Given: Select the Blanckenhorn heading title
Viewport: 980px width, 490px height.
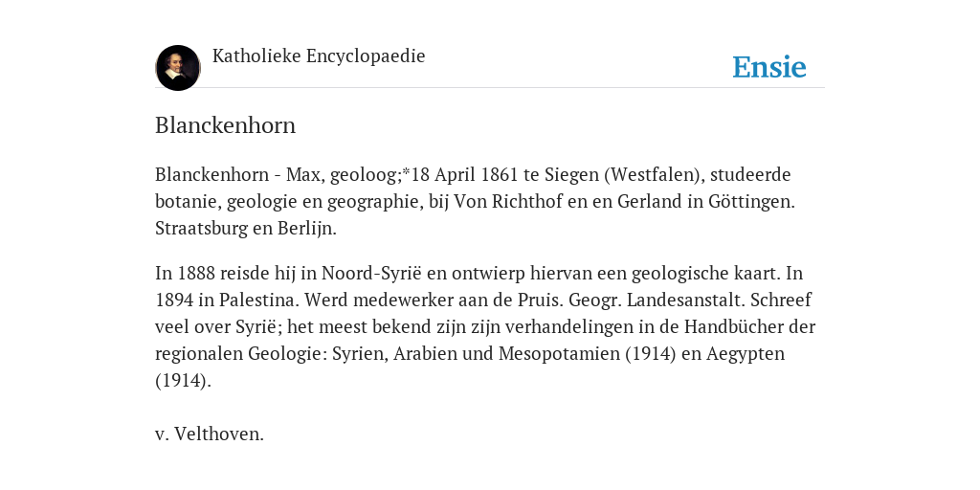Looking at the screenshot, I should point(225,125).
